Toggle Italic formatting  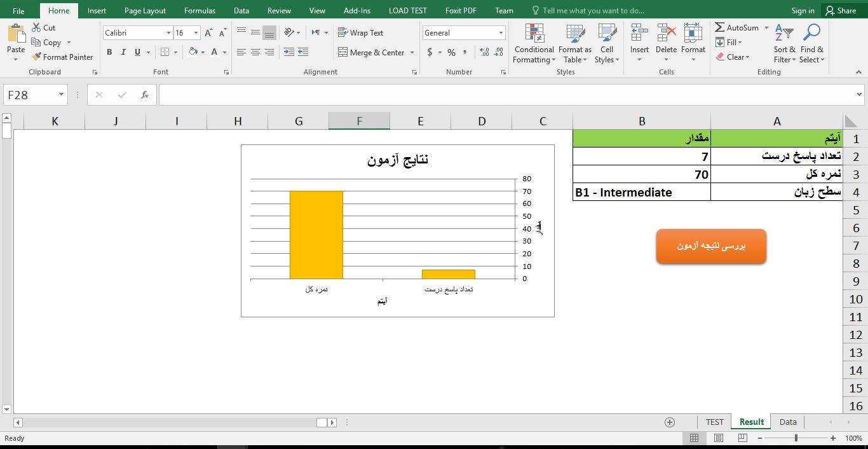pyautogui.click(x=123, y=52)
